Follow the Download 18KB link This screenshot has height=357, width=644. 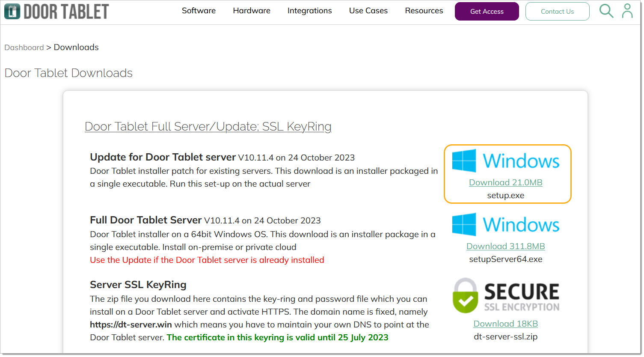506,324
